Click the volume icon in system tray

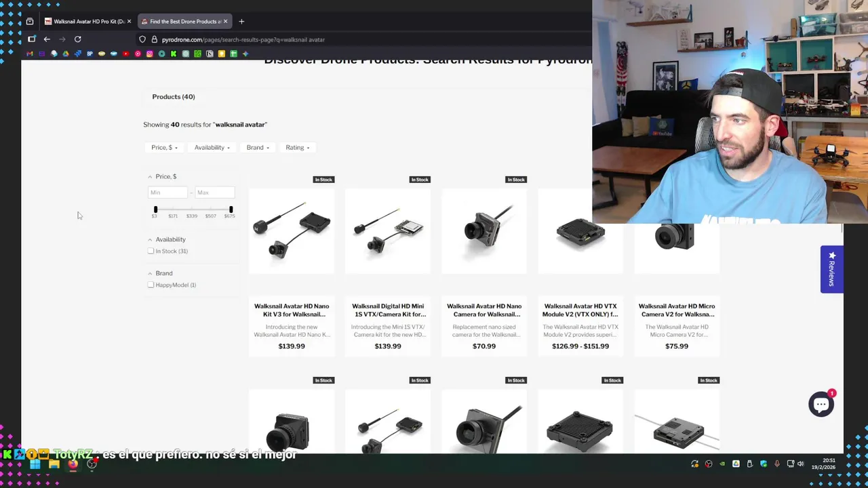point(800,464)
